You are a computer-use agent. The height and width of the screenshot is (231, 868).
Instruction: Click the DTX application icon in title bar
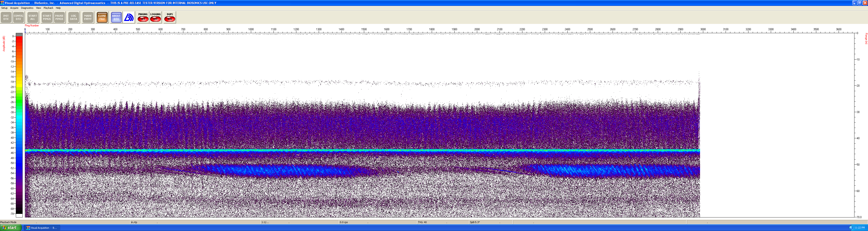point(2,3)
